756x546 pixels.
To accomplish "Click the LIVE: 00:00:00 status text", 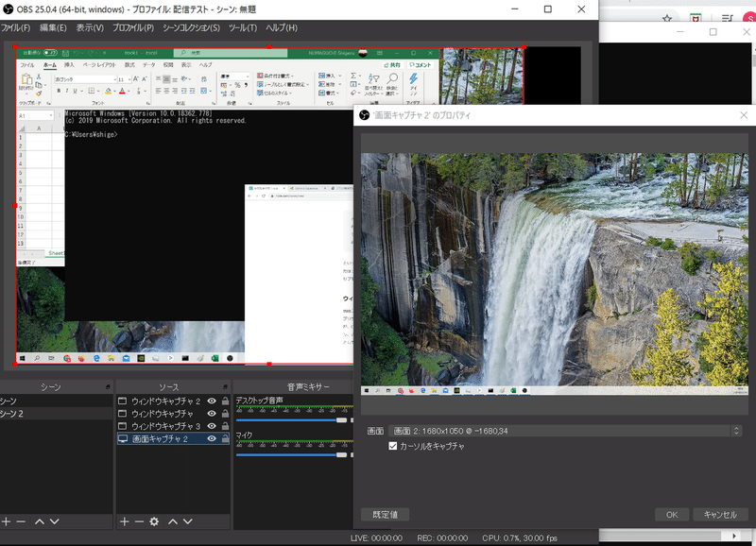I will click(376, 537).
